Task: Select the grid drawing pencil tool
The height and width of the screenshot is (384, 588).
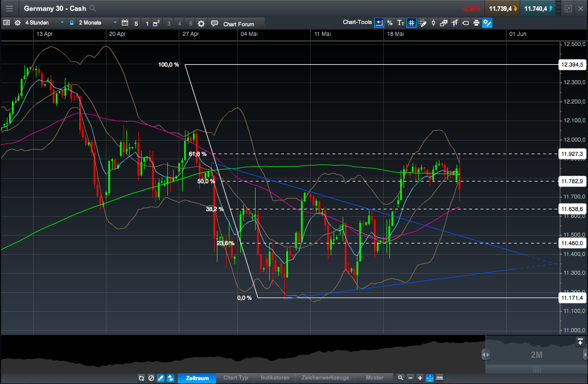Action: point(422,23)
